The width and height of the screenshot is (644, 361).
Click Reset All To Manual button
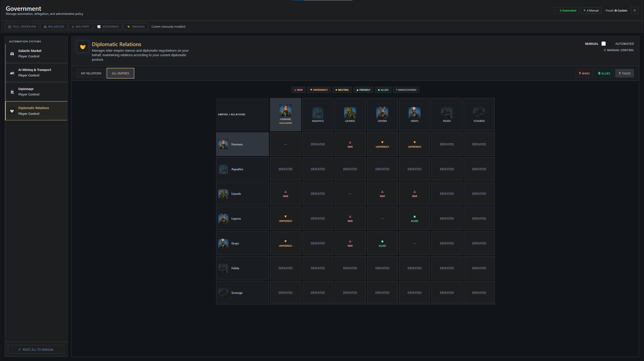[36, 349]
